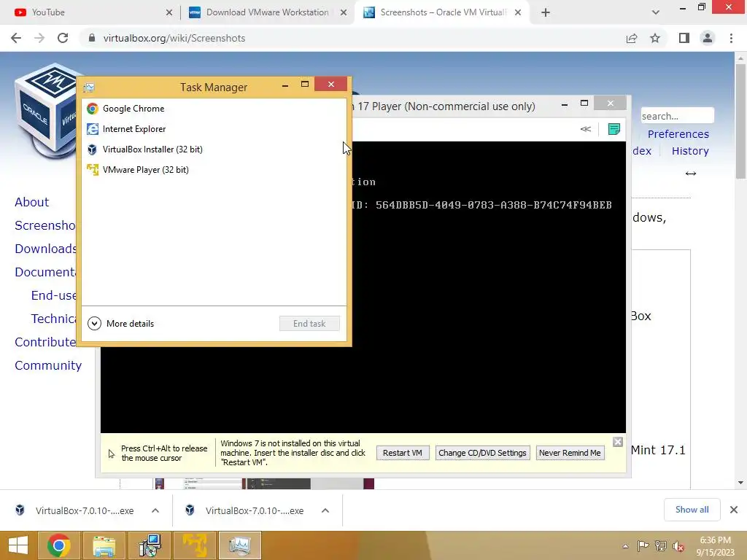Click Show all downloads
The image size is (747, 560).
coord(692,510)
